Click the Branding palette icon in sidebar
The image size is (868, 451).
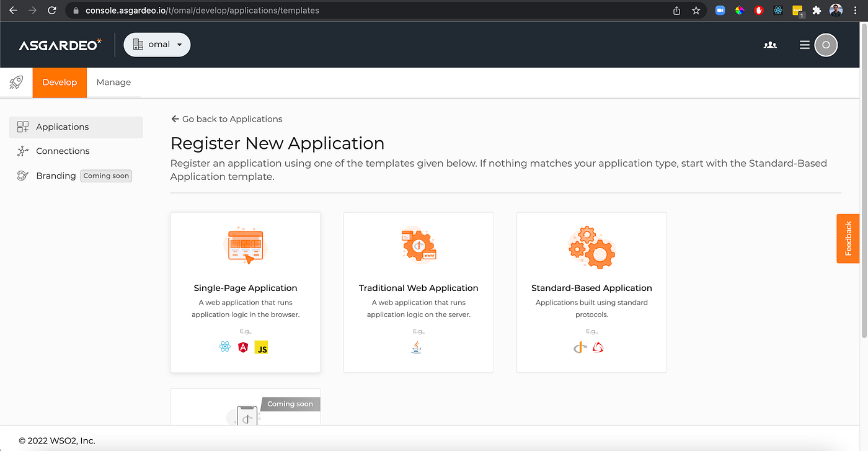(x=23, y=176)
